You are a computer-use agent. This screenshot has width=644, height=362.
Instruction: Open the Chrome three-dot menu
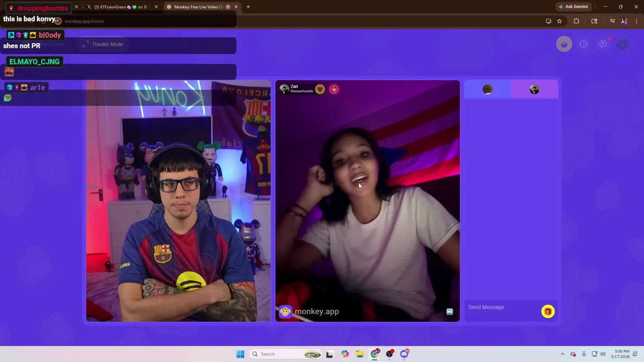click(x=637, y=21)
